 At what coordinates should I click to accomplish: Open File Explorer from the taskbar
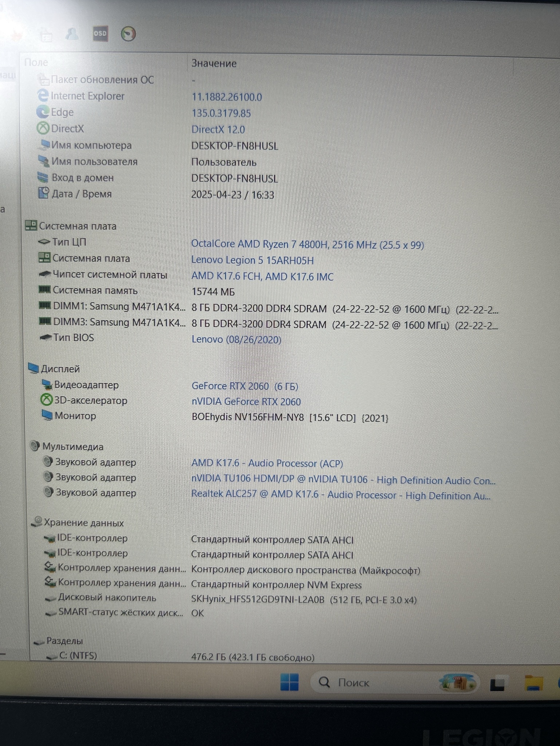pyautogui.click(x=534, y=683)
